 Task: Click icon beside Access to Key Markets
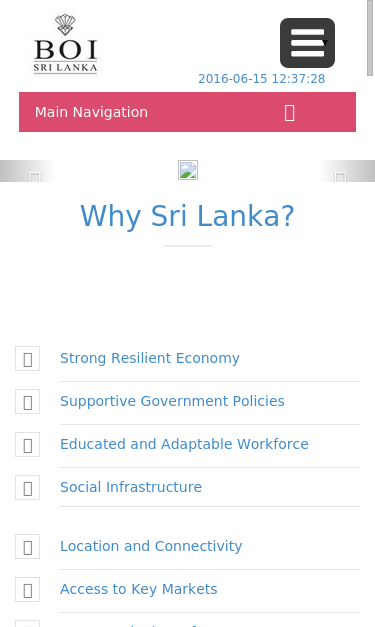(x=28, y=590)
